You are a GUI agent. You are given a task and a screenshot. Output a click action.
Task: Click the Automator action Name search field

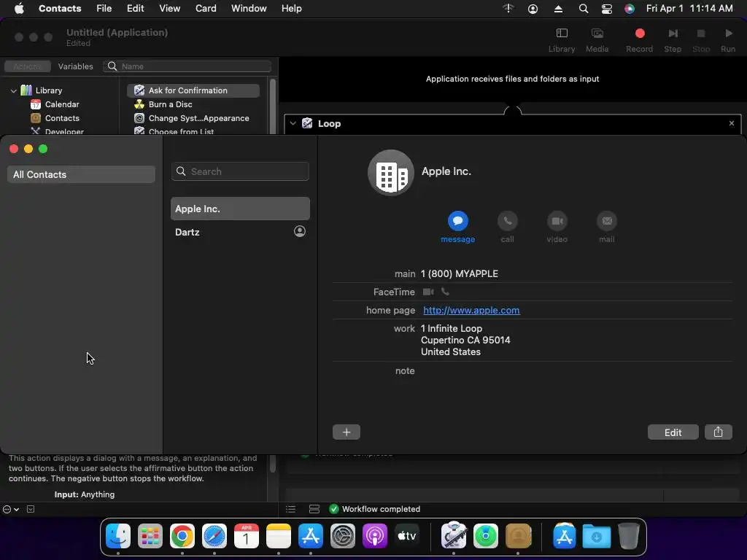point(187,66)
